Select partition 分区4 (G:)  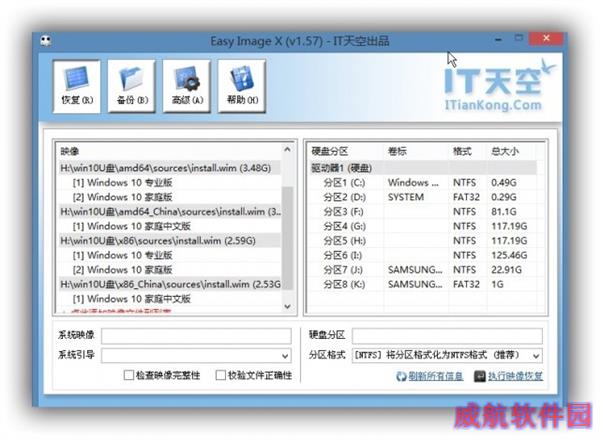click(344, 226)
